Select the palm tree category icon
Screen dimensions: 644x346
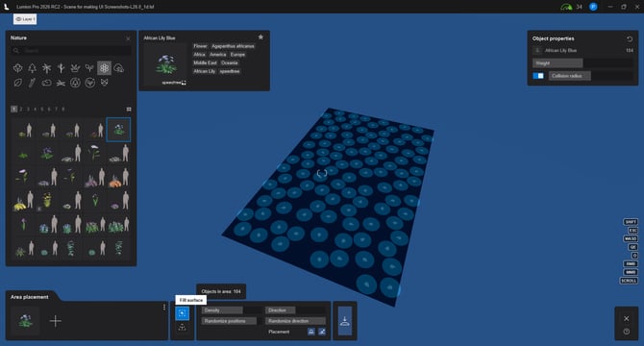pos(46,68)
